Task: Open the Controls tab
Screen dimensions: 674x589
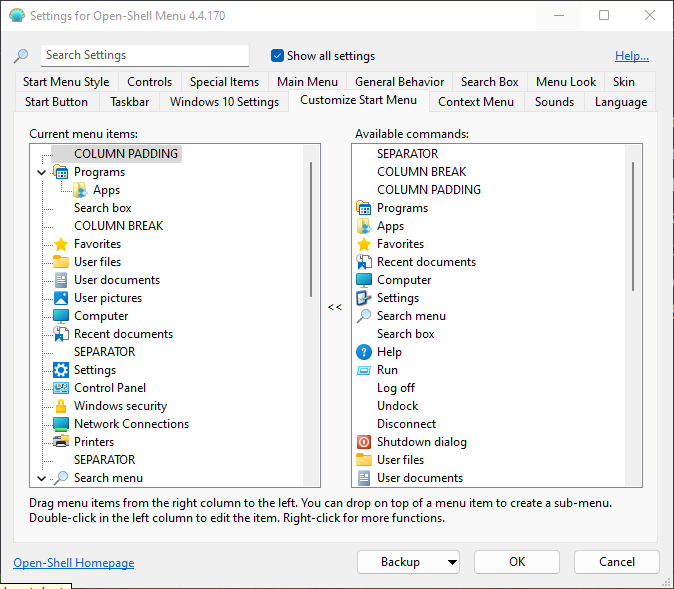Action: [150, 82]
